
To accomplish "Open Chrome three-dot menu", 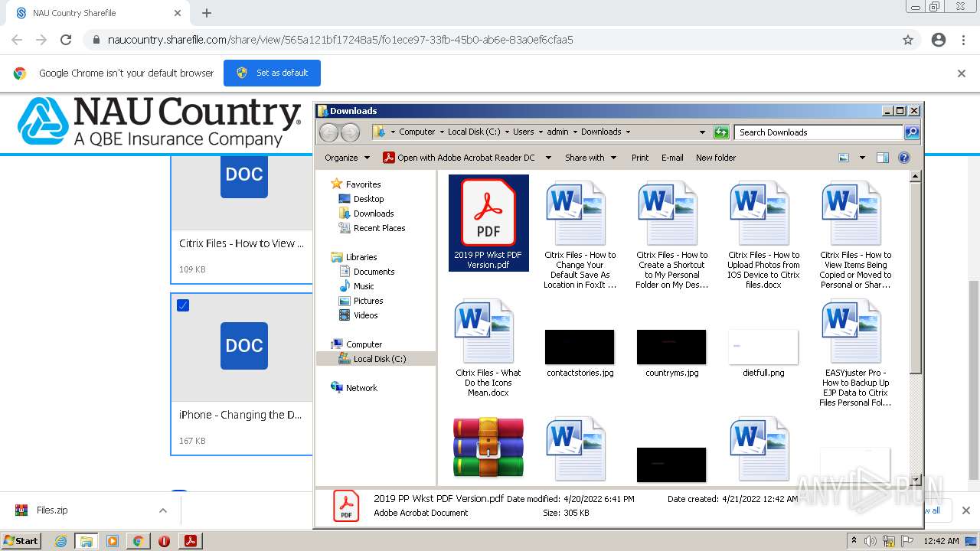I will click(x=963, y=40).
